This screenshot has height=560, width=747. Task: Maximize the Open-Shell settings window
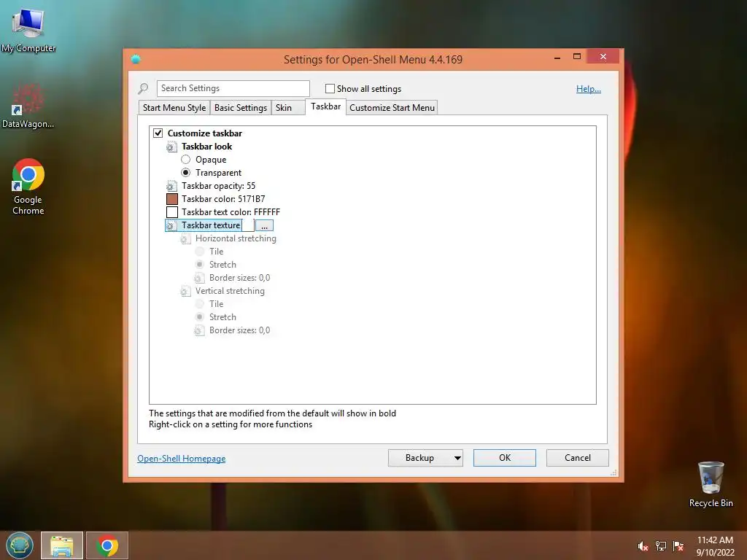point(577,57)
